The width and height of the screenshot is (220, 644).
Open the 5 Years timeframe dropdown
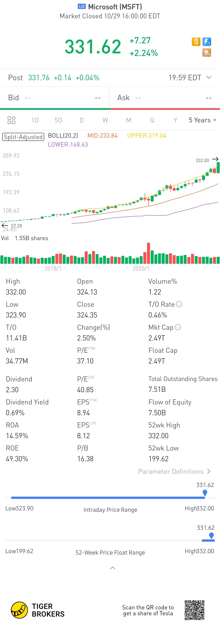(x=202, y=120)
